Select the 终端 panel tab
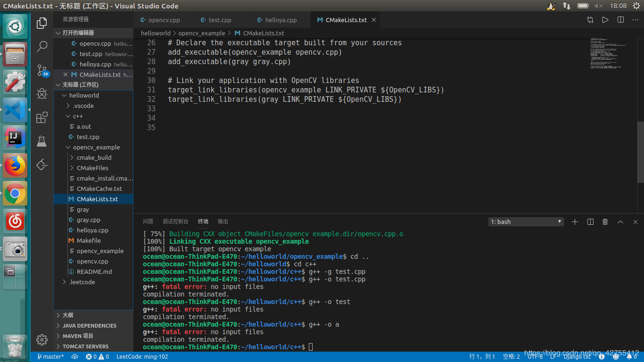Image resolution: width=644 pixels, height=362 pixels. [203, 222]
